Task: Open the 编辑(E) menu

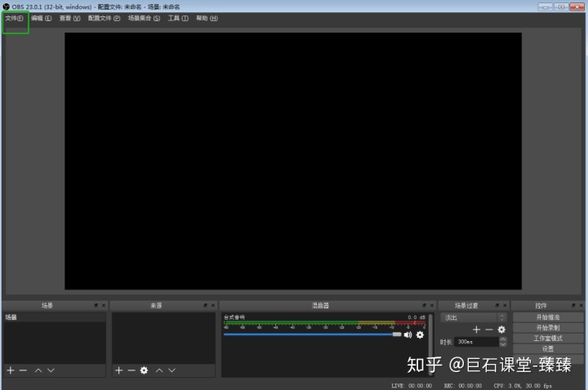Action: 42,18
